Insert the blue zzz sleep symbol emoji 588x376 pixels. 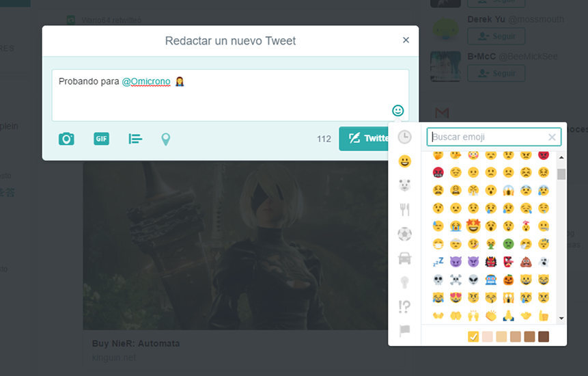click(x=438, y=262)
